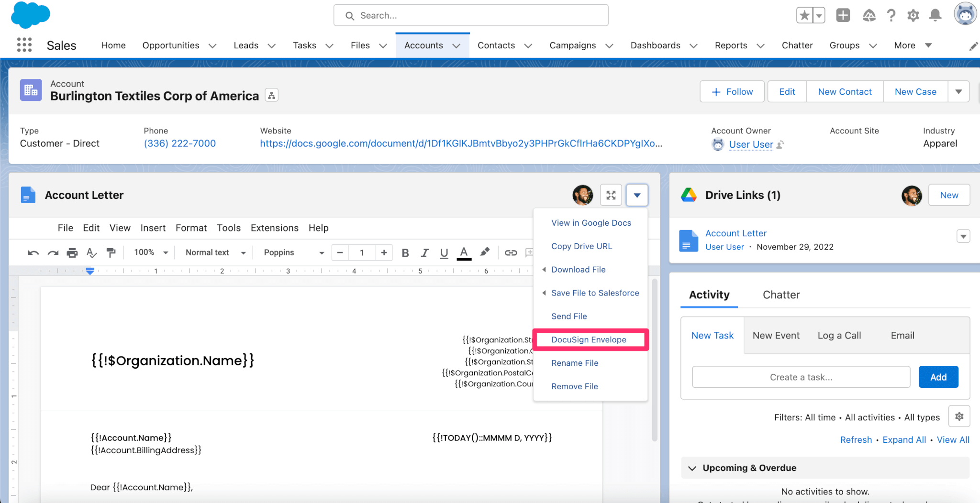Open the account website Google Docs link
The image size is (980, 503).
tap(461, 143)
